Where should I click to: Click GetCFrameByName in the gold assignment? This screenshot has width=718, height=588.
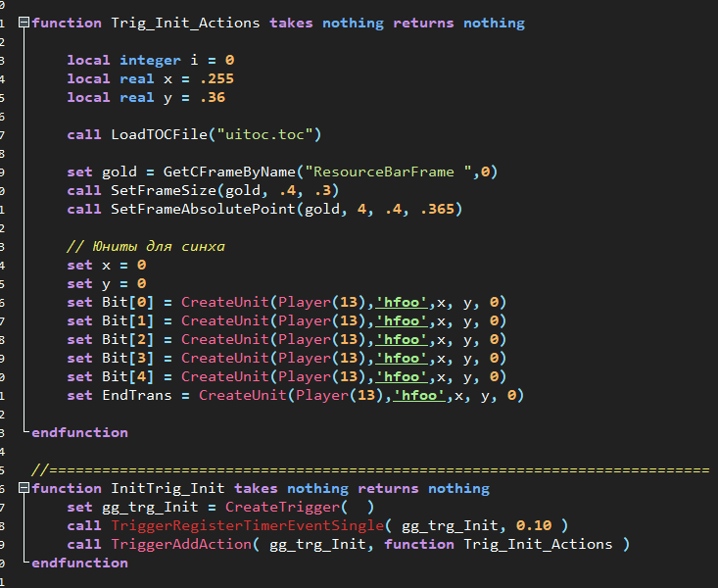point(229,171)
